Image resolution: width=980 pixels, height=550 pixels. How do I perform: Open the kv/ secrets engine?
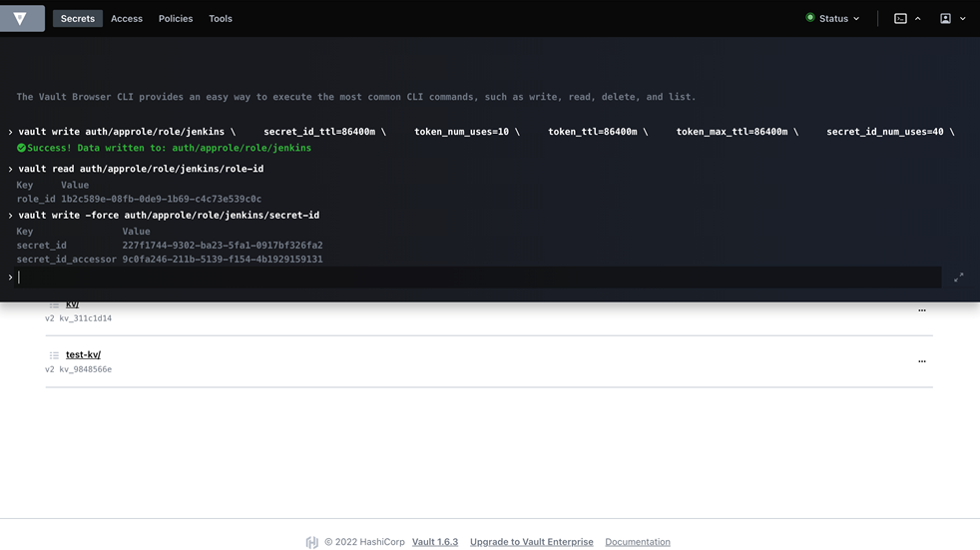73,304
